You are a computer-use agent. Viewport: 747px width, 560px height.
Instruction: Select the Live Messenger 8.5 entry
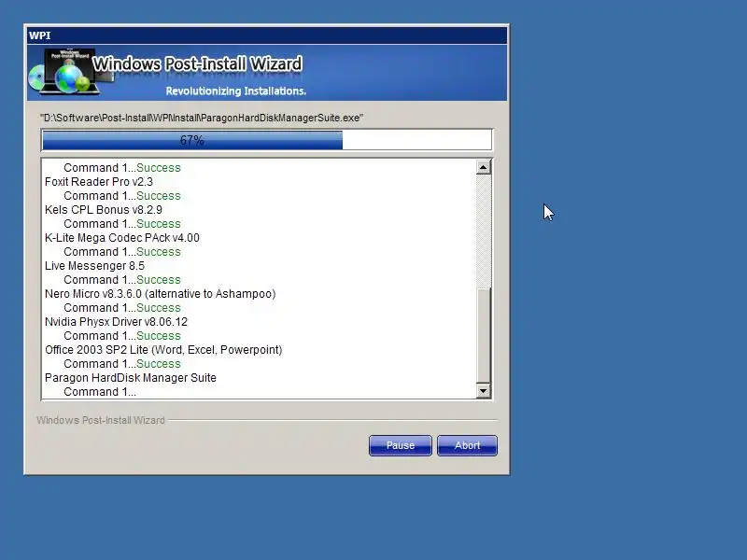pyautogui.click(x=95, y=266)
